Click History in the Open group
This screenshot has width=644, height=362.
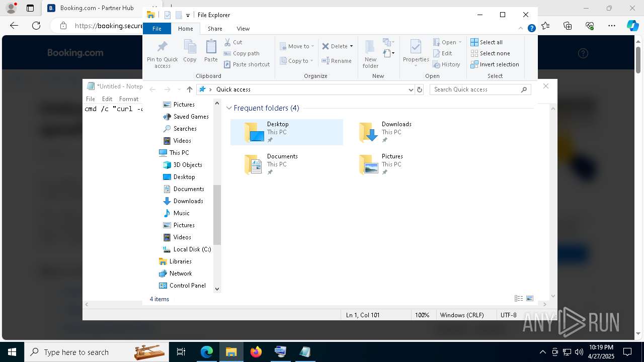(446, 64)
